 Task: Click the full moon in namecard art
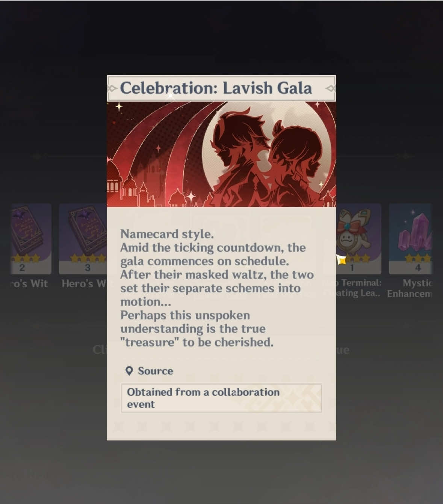click(x=263, y=150)
